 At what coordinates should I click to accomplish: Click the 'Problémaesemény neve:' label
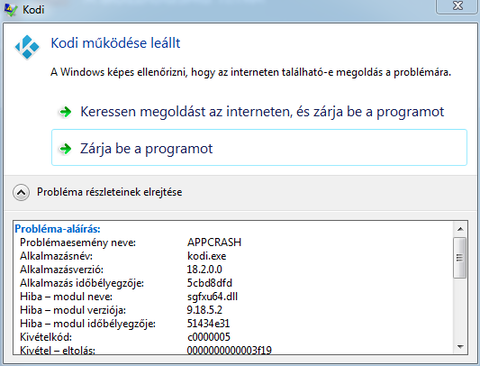click(x=78, y=243)
